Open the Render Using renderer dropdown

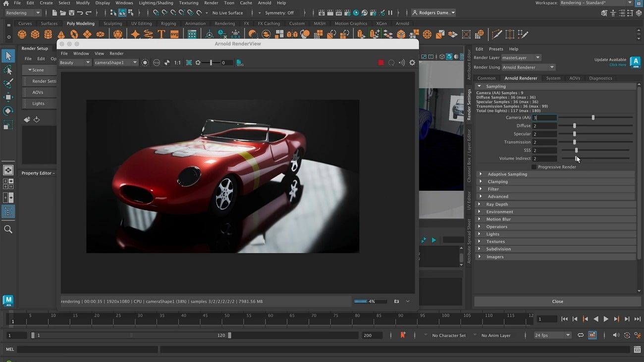(528, 67)
